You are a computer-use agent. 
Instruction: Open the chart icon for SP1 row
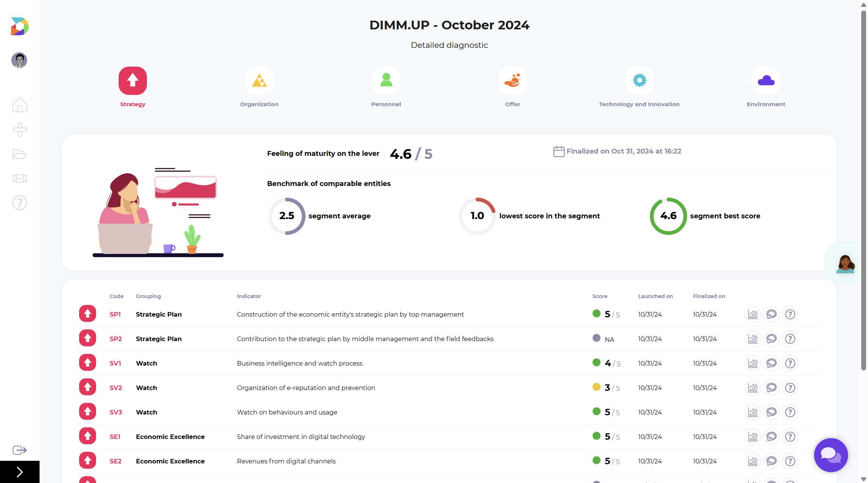tap(753, 314)
